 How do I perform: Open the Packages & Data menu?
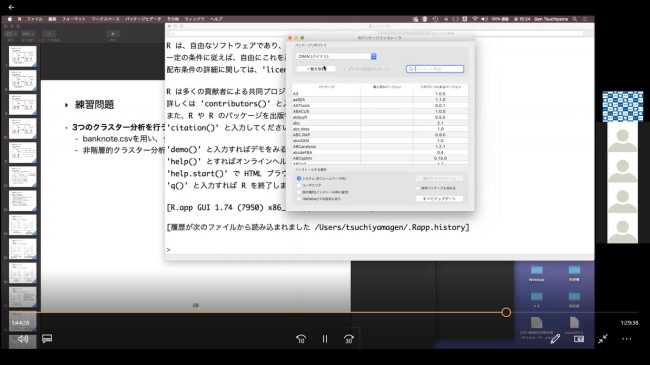(143, 19)
